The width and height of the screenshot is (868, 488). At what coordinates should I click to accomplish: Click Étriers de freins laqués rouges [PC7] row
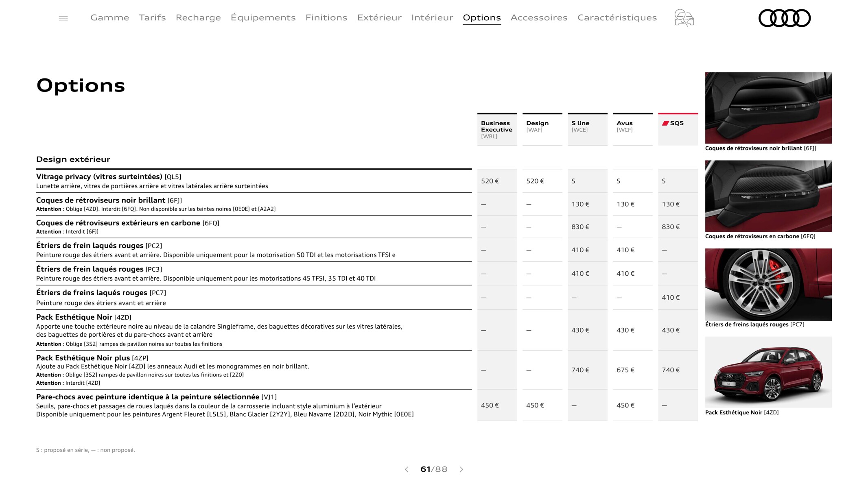(x=254, y=298)
